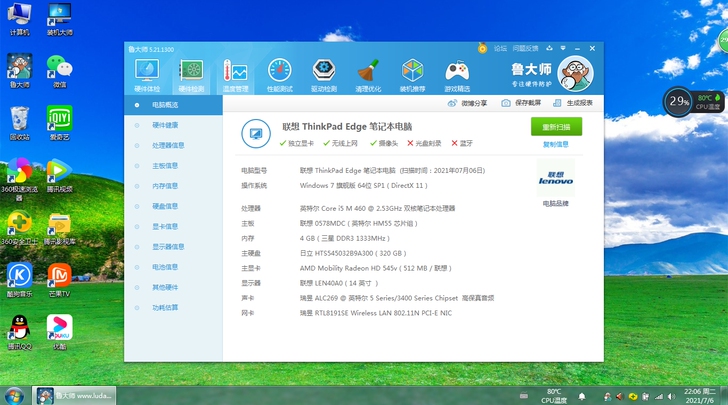728x405 pixels.
Task: Click the 29% CPU temperature floating widget
Action: (693, 102)
